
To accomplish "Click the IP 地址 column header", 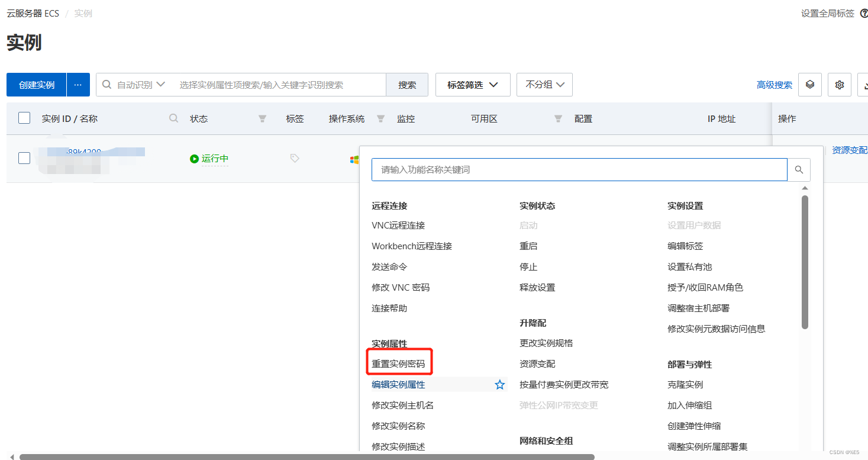I will (722, 118).
